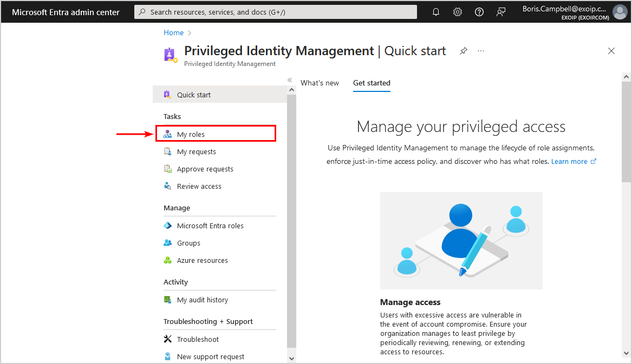Click the notifications bell icon
632x364 pixels.
point(436,11)
